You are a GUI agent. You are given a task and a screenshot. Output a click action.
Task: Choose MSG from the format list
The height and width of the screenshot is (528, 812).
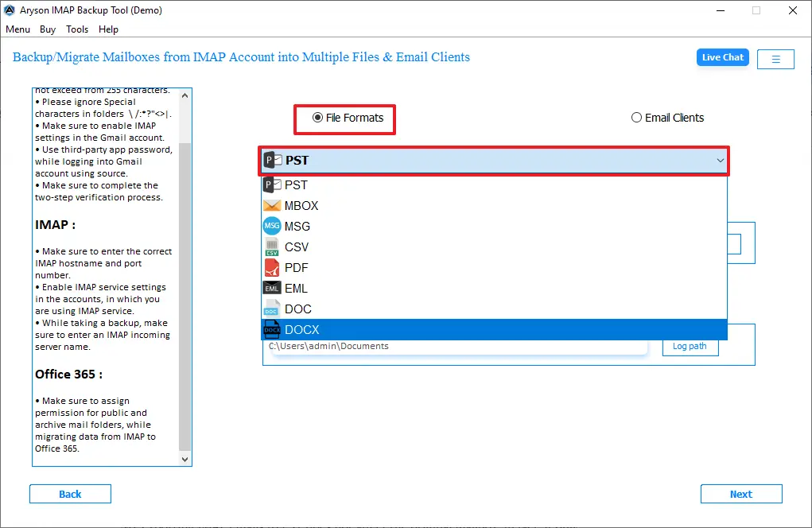(494, 226)
